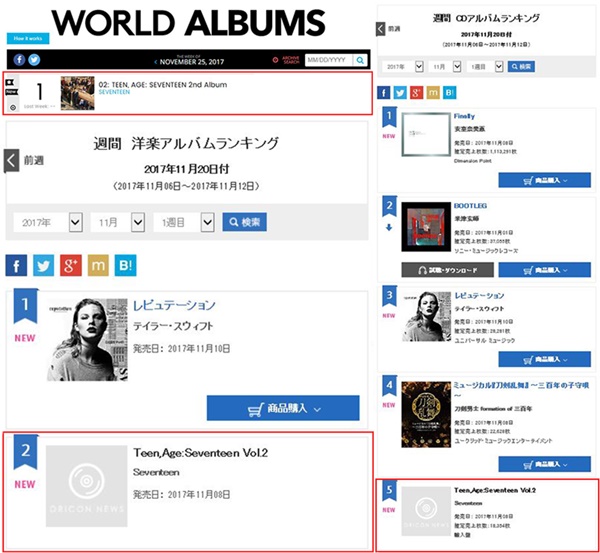Click the large mixi 'm' share icon
Image resolution: width=600 pixels, height=553 pixels.
(x=98, y=265)
